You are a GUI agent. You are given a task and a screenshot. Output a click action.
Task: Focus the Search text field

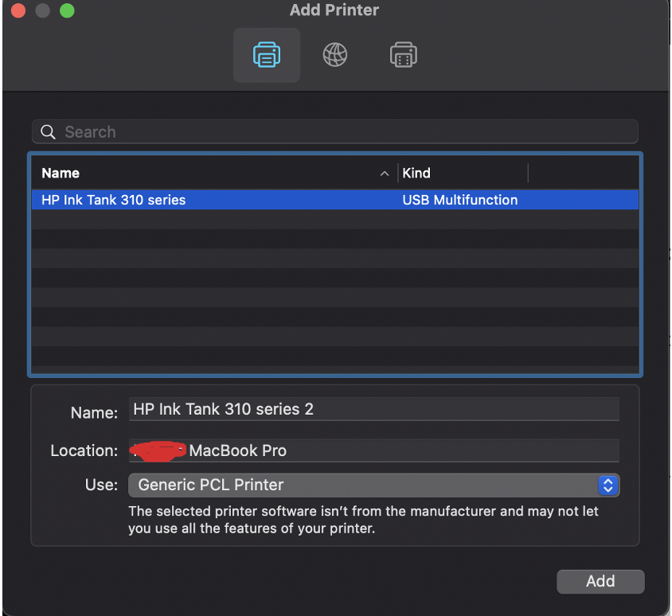tap(342, 132)
